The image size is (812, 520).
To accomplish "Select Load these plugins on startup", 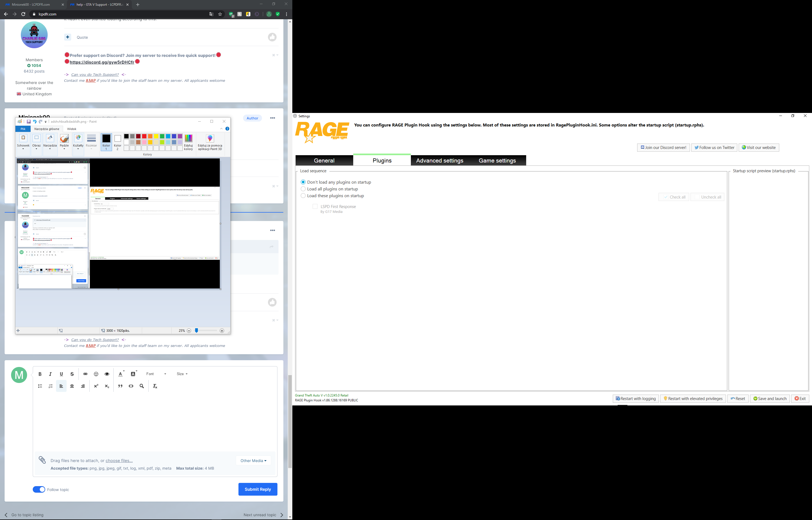I will coord(303,196).
